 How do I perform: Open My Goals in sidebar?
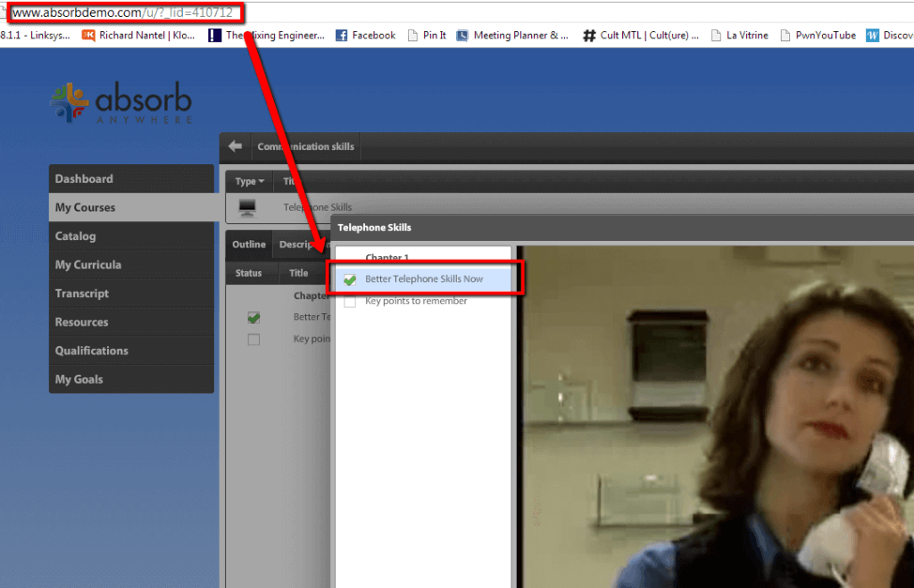click(x=132, y=379)
